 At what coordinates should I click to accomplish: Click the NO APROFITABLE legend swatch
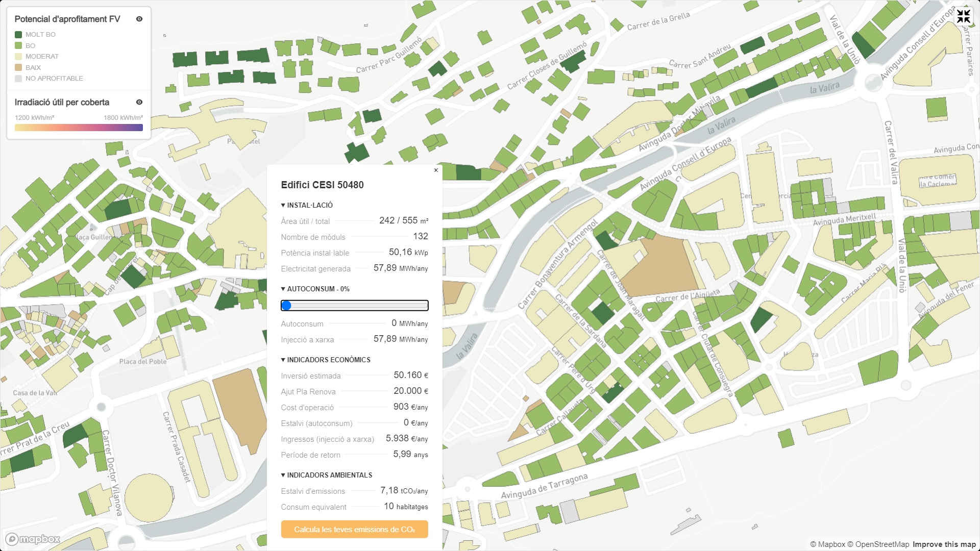click(x=18, y=79)
